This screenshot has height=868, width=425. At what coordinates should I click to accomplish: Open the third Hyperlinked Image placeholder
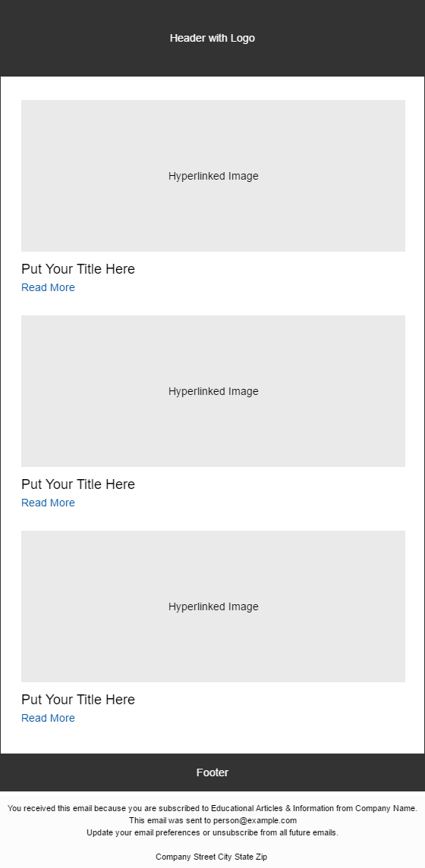(213, 606)
